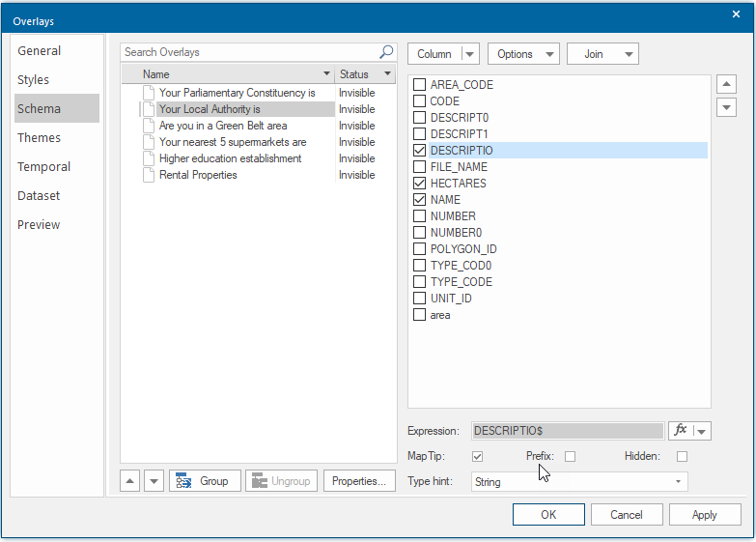The image size is (756, 542).
Task: Move column up using right-side up arrow
Action: point(727,84)
